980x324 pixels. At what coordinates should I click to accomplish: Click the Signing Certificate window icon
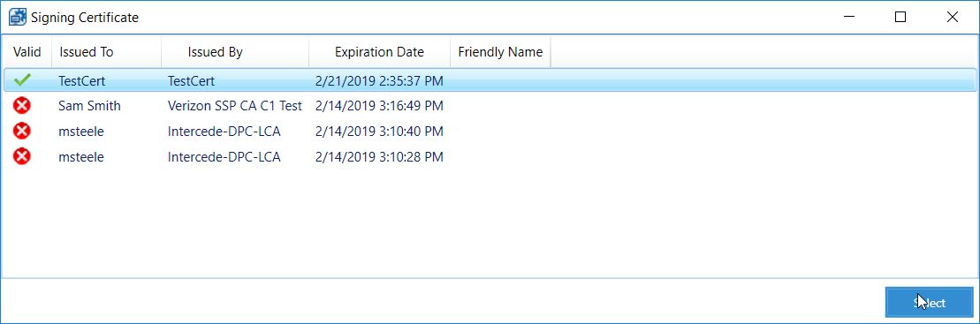(x=17, y=18)
